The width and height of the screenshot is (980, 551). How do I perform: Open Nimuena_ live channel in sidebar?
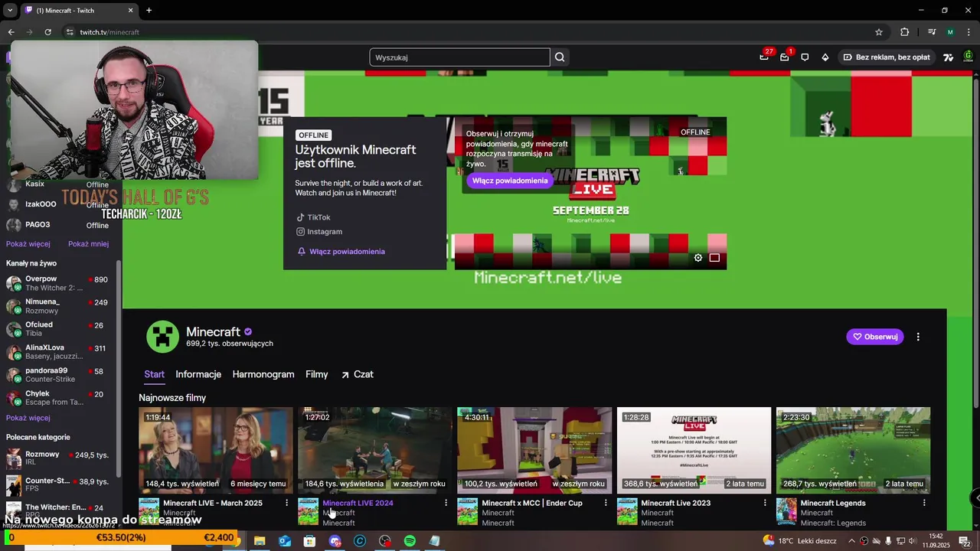click(57, 306)
